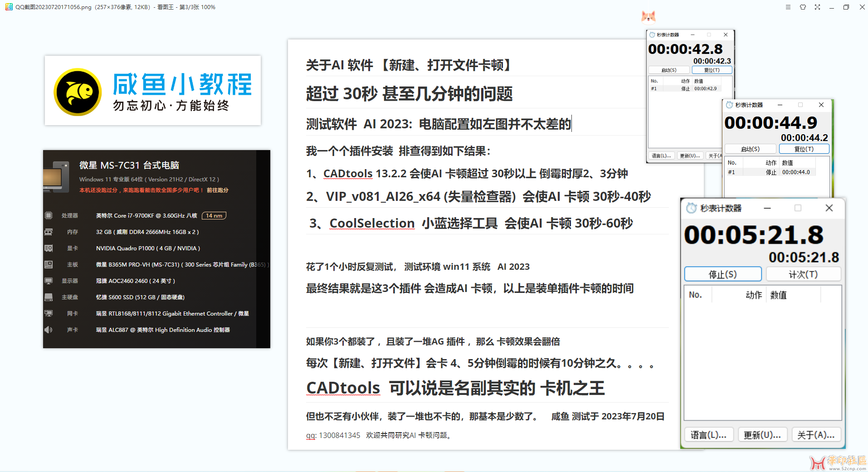The image size is (868, 472).
Task: Minimize the 00:05:21.8 stopwatch window
Action: 767,208
